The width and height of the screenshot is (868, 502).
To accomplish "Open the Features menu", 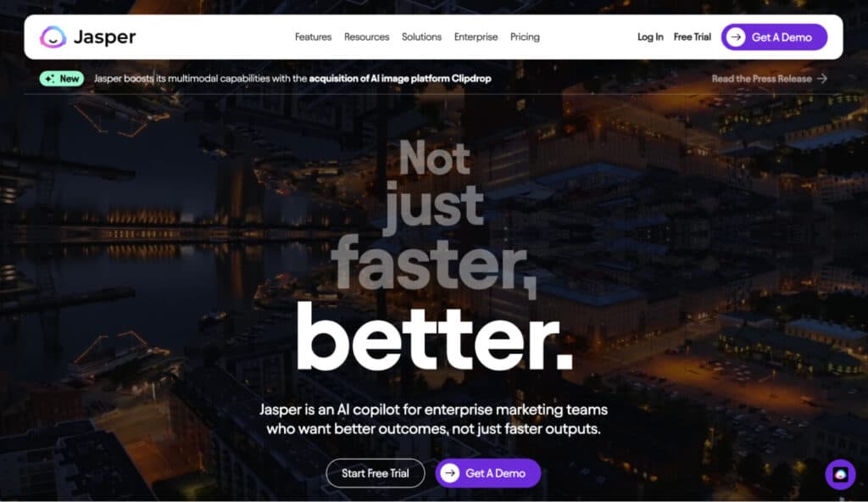I will click(313, 37).
